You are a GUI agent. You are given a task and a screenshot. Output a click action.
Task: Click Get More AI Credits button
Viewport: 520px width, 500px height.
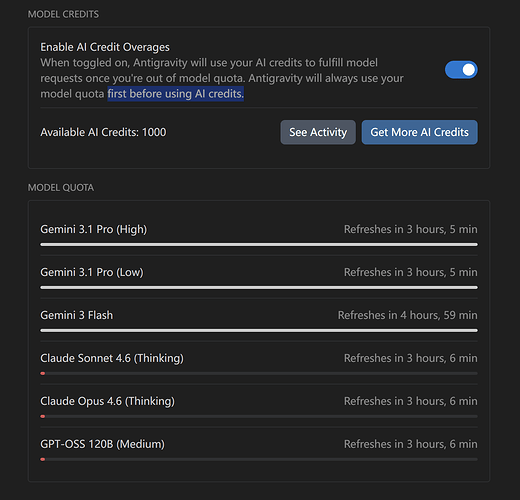(x=420, y=132)
